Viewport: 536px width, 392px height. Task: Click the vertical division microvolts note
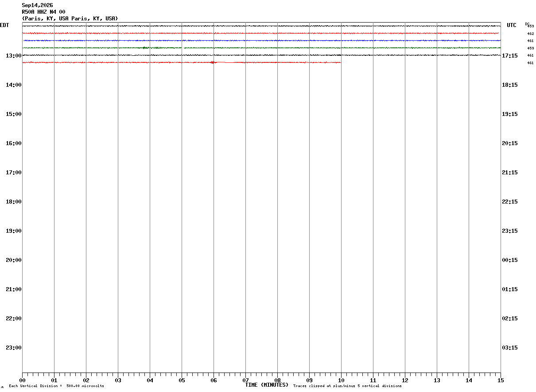[x=56, y=386]
